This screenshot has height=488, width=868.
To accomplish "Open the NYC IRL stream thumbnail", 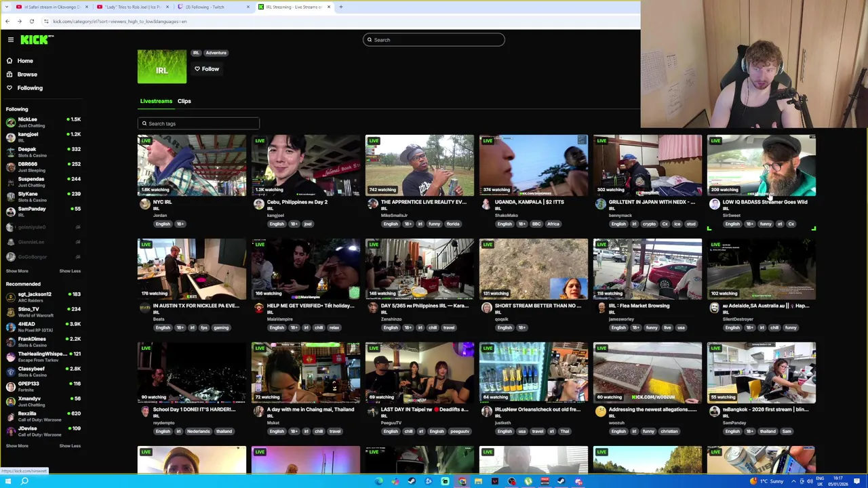I will 192,165.
